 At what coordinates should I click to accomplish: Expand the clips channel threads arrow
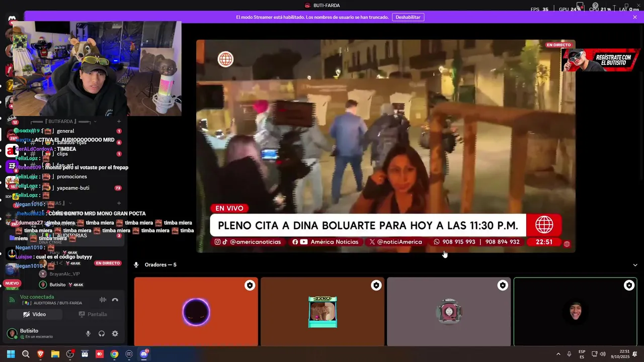[25, 154]
